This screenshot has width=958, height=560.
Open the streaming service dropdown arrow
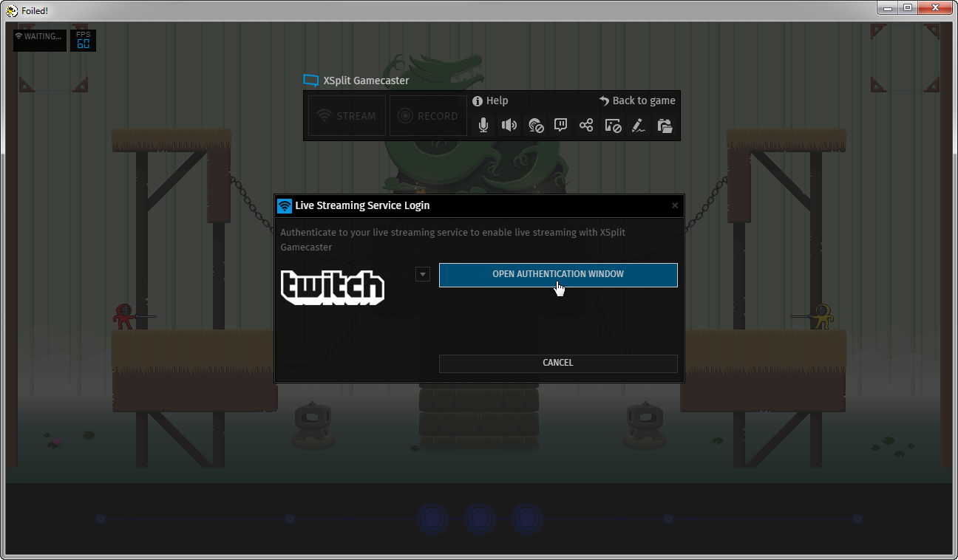coord(423,274)
